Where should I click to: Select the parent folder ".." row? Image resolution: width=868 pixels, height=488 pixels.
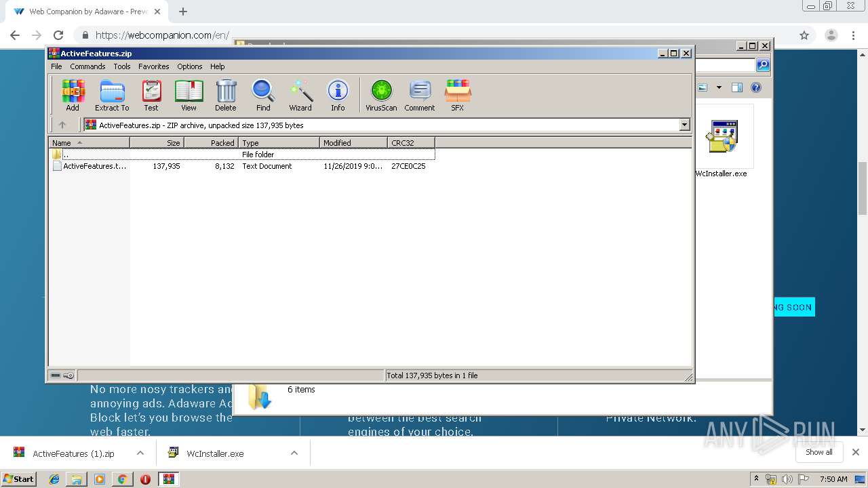[x=242, y=155]
